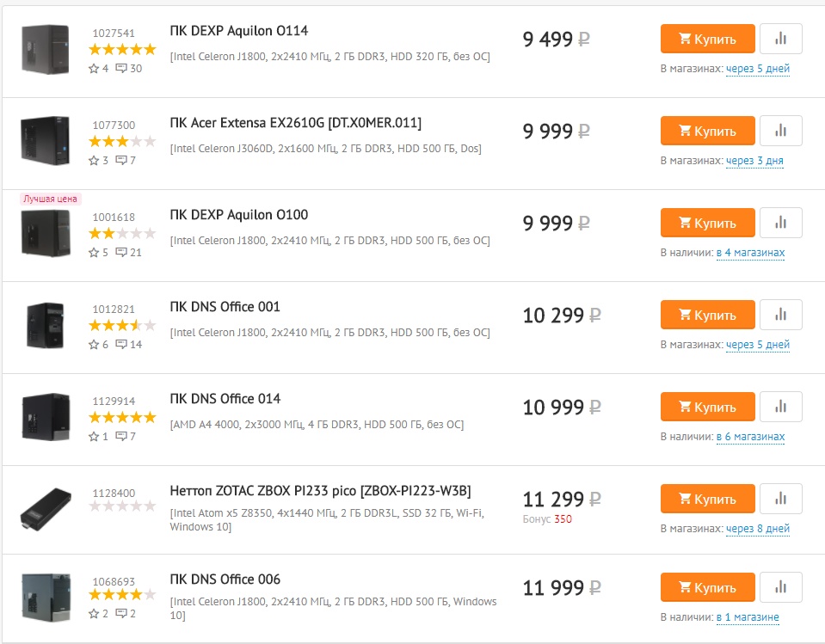825x644 pixels.
Task: Add DNS Office 001 to comparison chart
Action: 781,315
